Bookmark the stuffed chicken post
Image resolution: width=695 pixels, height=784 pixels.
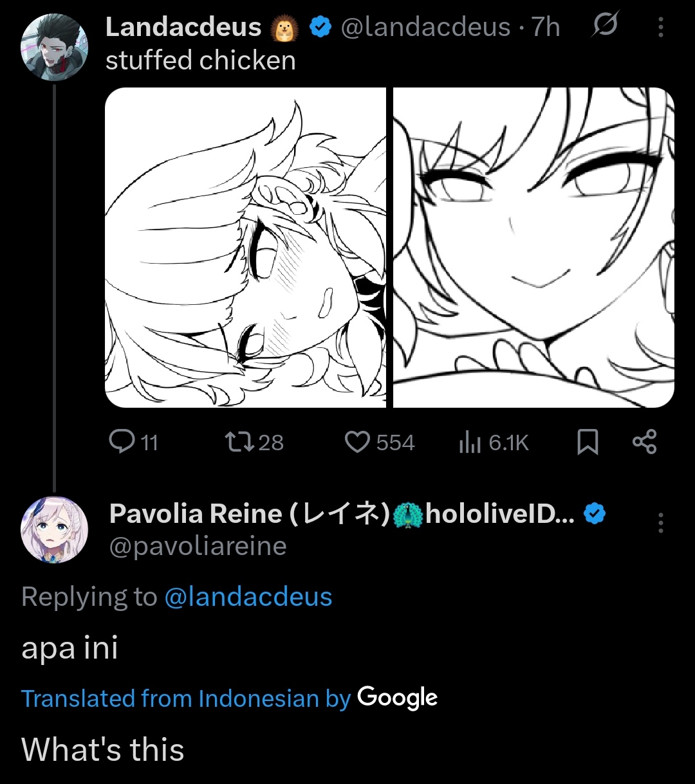coord(588,442)
